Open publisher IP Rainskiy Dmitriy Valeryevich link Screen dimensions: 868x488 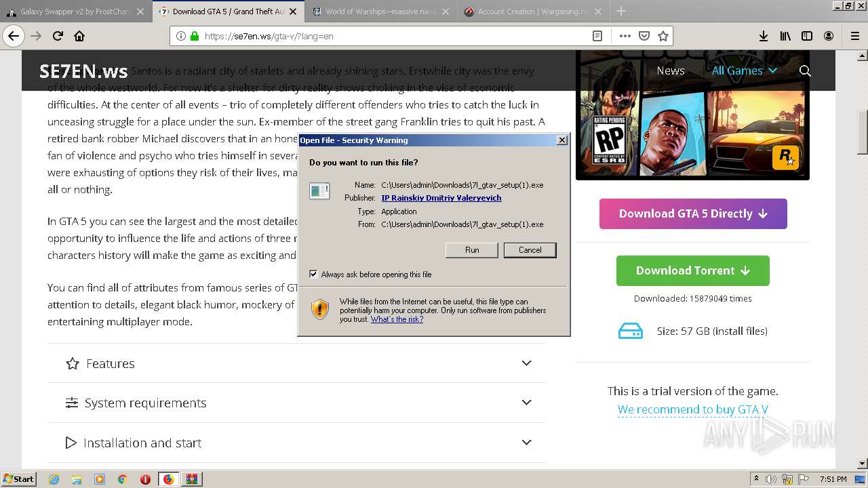point(441,198)
